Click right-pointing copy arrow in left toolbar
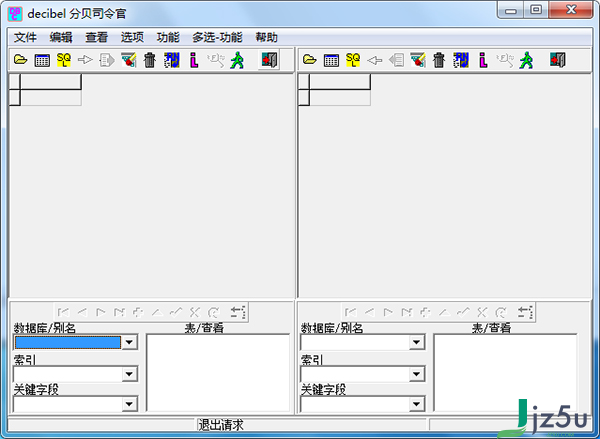 85,60
